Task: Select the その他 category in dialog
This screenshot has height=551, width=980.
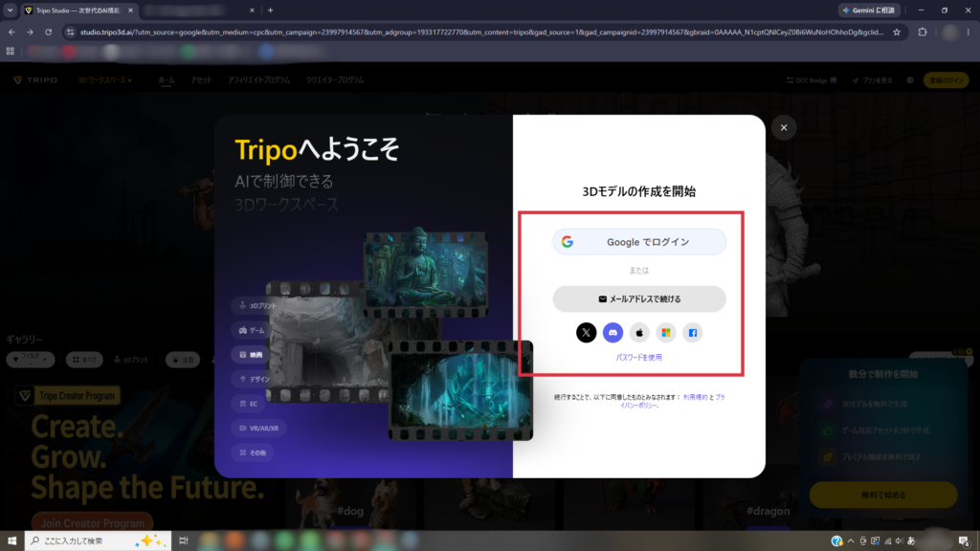Action: pyautogui.click(x=252, y=452)
